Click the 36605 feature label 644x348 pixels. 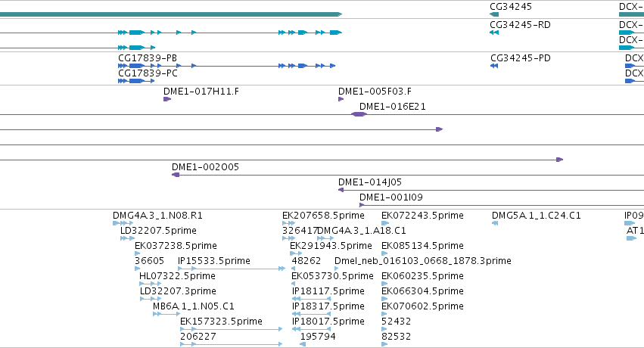pyautogui.click(x=149, y=261)
